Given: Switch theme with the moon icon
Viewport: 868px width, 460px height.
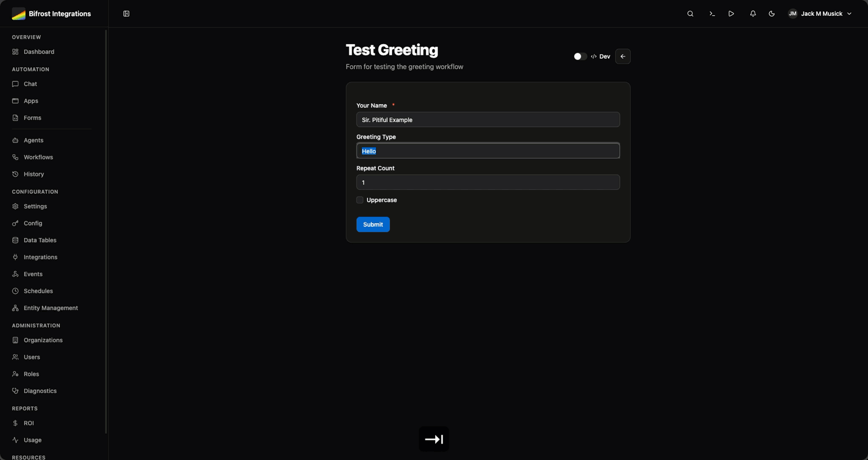Looking at the screenshot, I should [x=771, y=13].
